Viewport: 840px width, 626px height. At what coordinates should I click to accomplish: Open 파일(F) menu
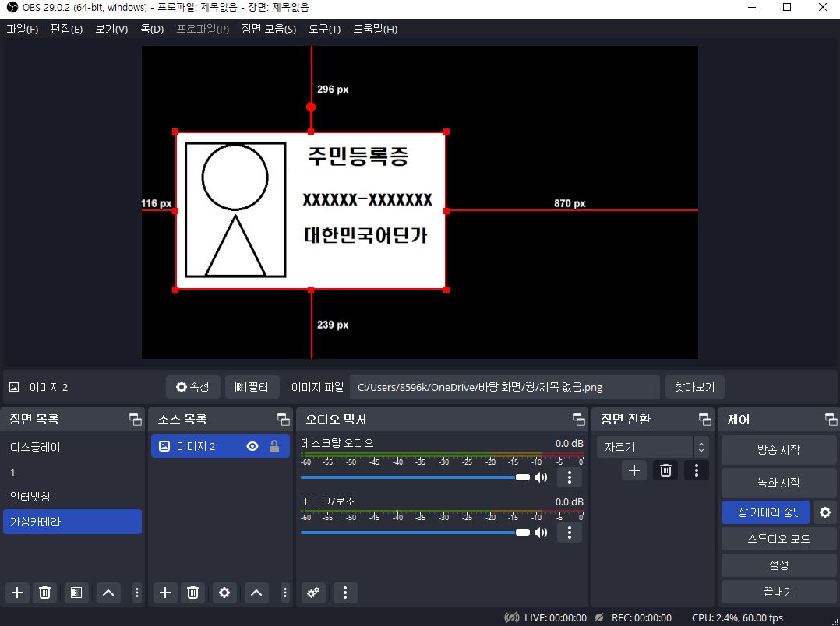23,29
